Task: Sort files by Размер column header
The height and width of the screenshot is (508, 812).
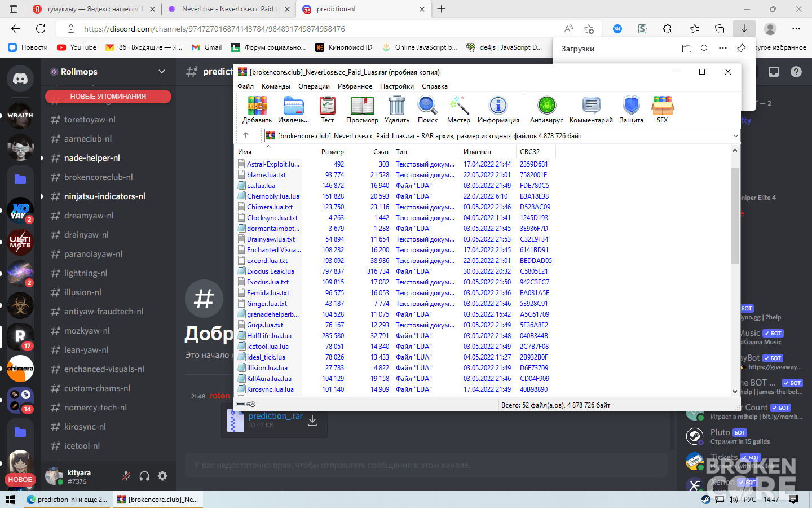Action: click(325, 151)
